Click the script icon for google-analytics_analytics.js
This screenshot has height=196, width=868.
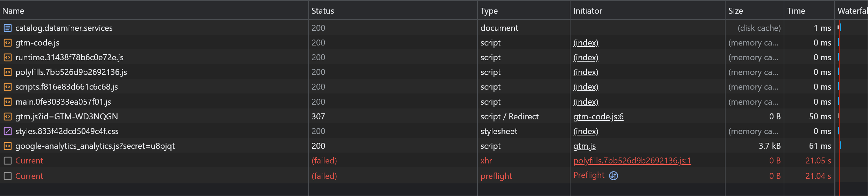[8, 146]
